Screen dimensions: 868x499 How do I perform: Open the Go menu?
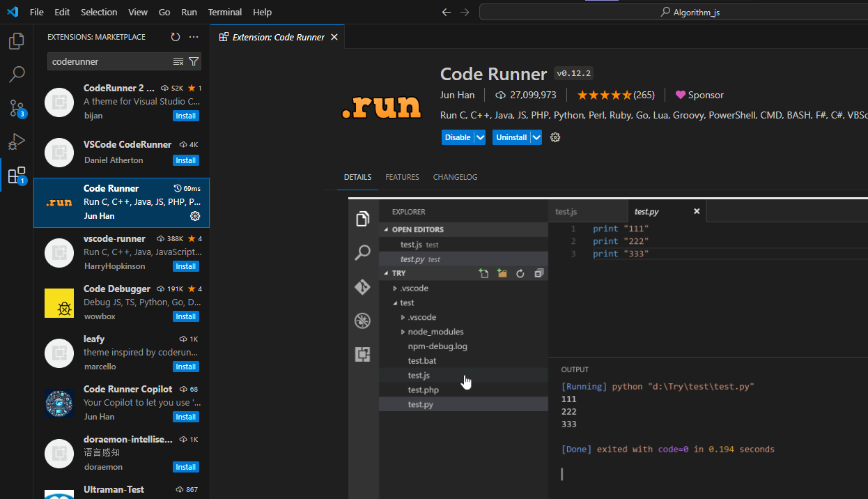coord(164,12)
